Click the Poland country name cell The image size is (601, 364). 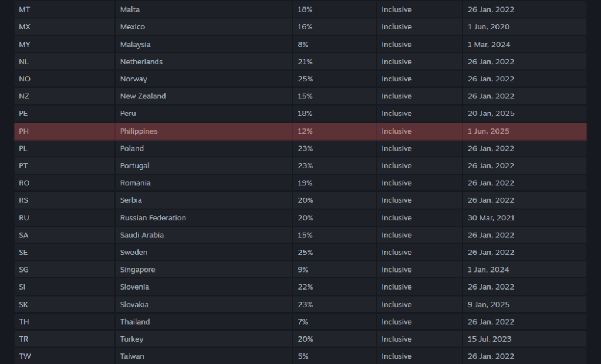[x=132, y=148]
